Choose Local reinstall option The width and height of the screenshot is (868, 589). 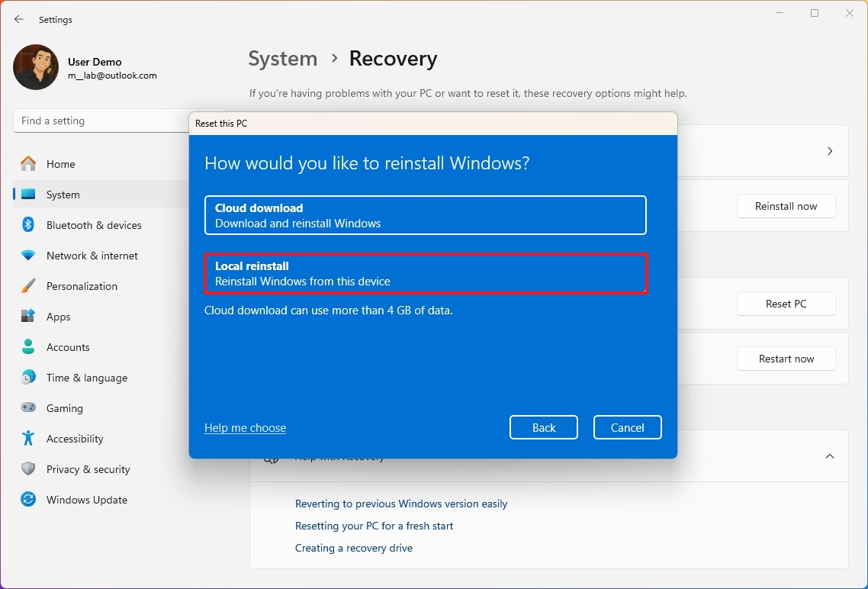(425, 273)
